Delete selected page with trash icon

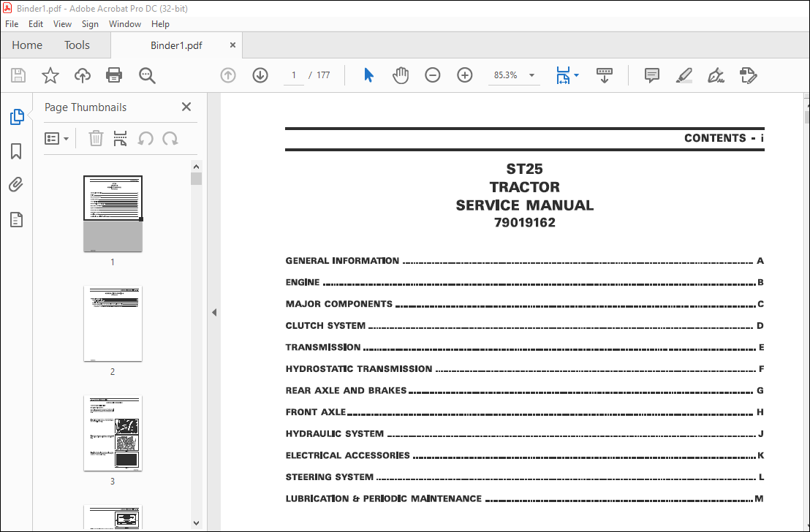[96, 138]
